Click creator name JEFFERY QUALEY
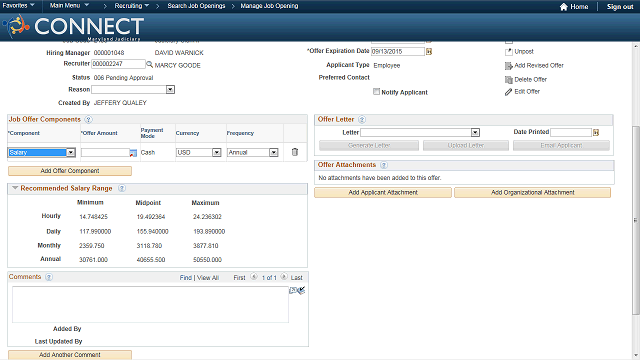The width and height of the screenshot is (640, 360). pos(120,103)
